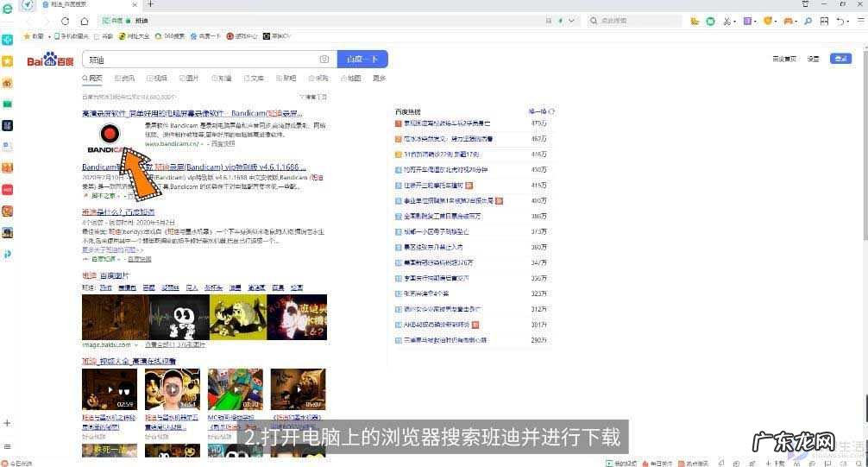Select the 资讯 search tab
Image resolution: width=868 pixels, height=467 pixels.
click(x=124, y=79)
